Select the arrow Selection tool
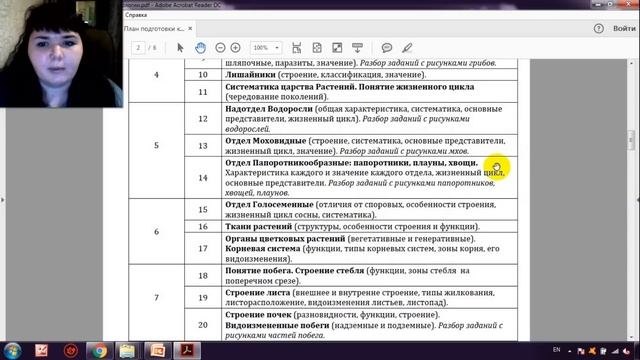Screen dimensions: 640x360 coord(180,48)
